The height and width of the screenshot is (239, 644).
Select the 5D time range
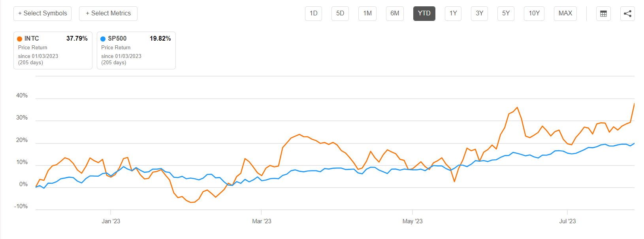tap(340, 13)
